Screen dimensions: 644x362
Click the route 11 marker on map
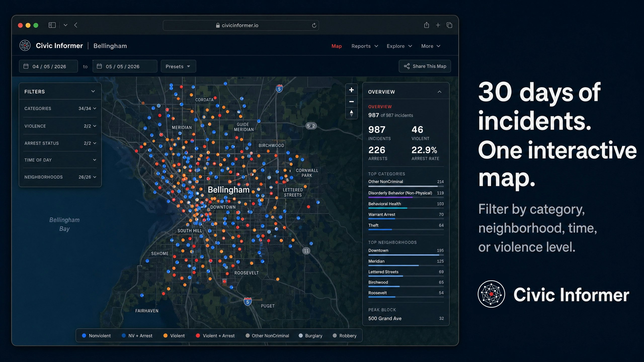point(306,251)
